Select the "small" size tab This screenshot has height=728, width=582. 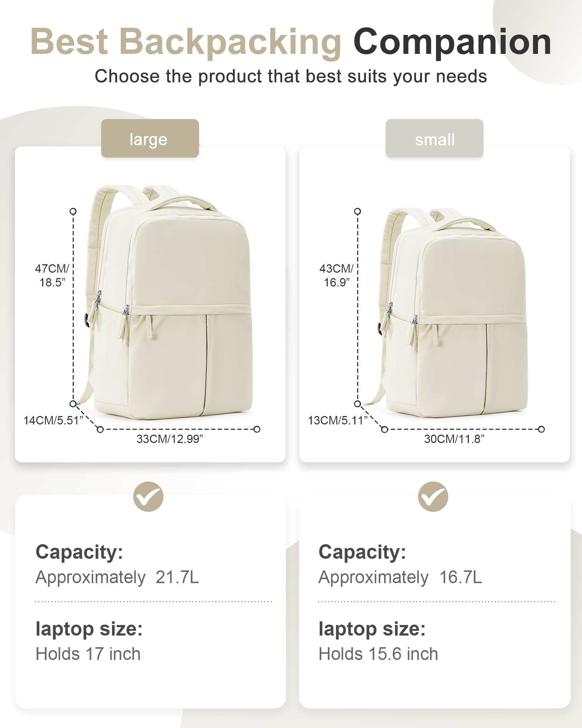434,139
